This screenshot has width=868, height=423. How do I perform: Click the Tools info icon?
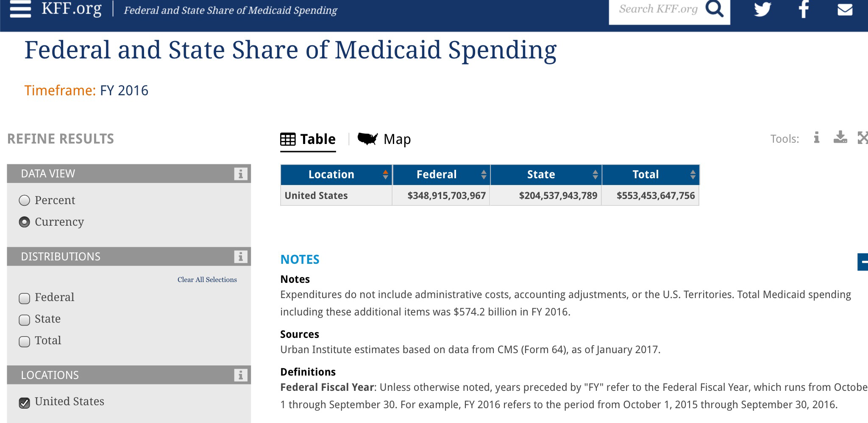tap(816, 138)
